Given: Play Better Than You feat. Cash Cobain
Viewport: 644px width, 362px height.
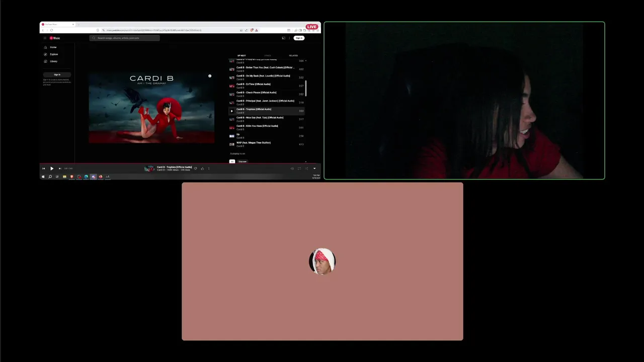Looking at the screenshot, I should coord(267,69).
